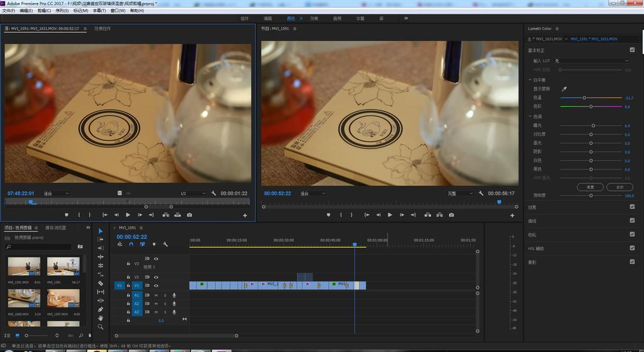The width and height of the screenshot is (644, 352).
Task: Select the Rolling Edit tool
Action: tap(101, 265)
